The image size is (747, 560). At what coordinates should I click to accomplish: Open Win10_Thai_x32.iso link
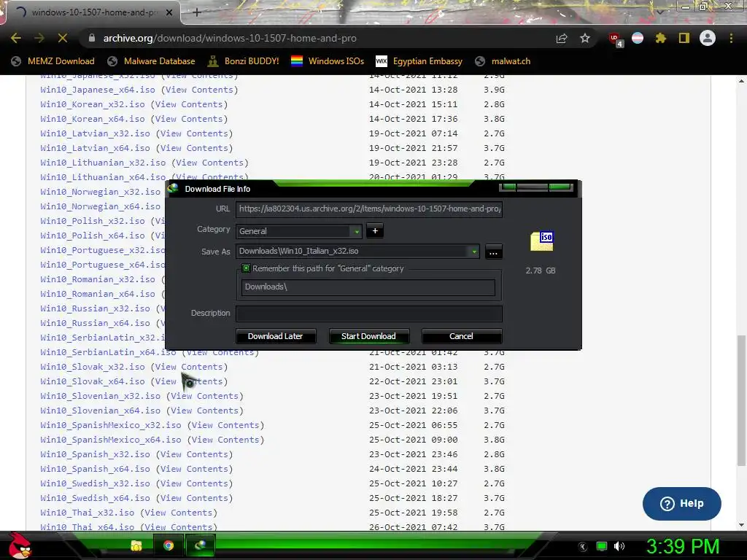[88, 513]
